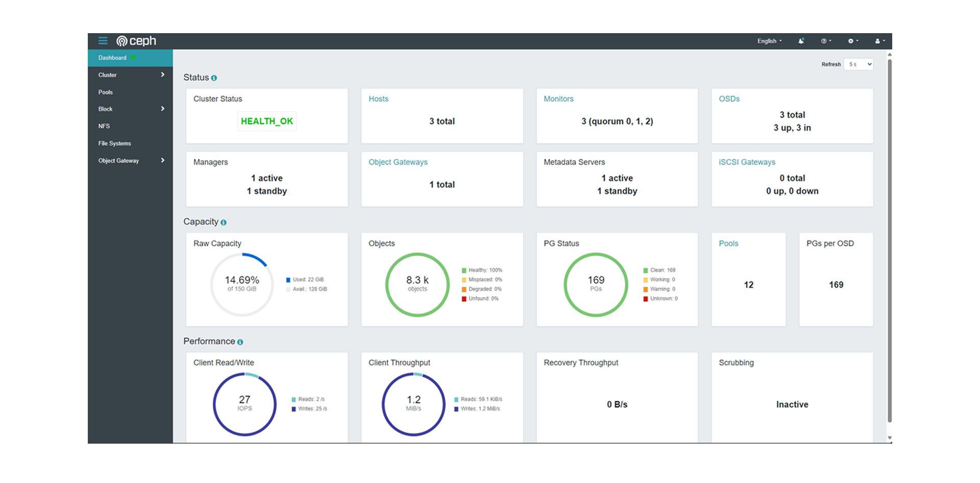Click the Capacity section info icon
The image size is (980, 483).
coord(224,222)
